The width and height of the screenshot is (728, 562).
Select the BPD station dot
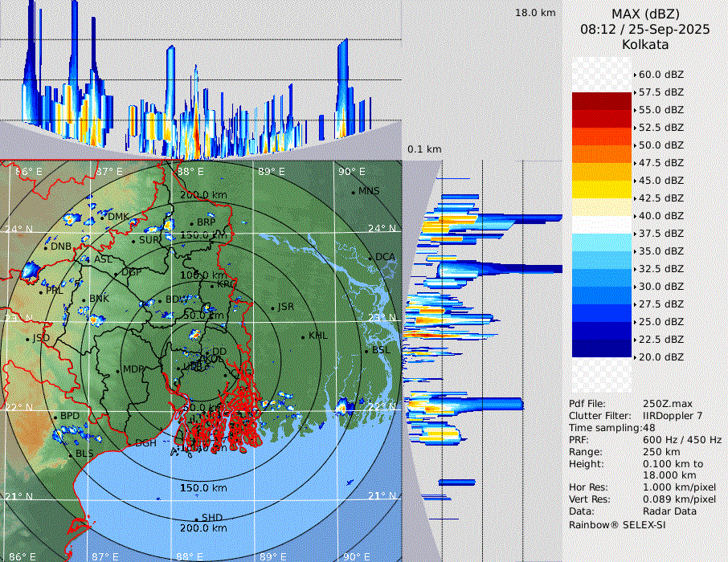(x=55, y=417)
